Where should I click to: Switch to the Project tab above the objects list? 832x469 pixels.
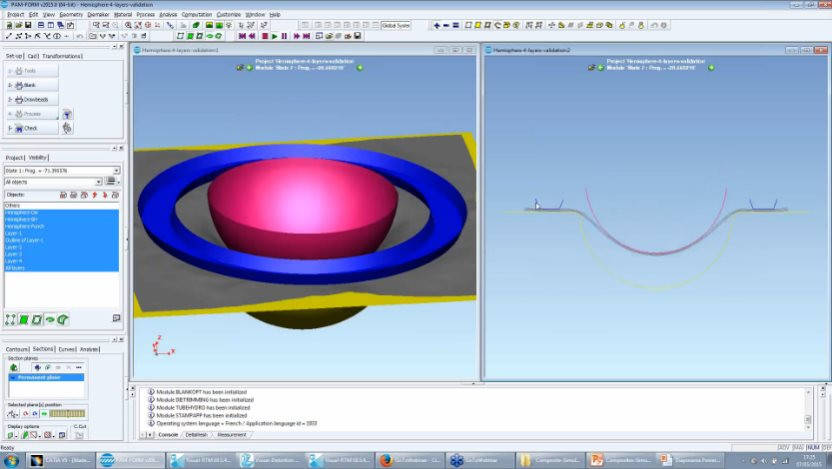click(14, 158)
